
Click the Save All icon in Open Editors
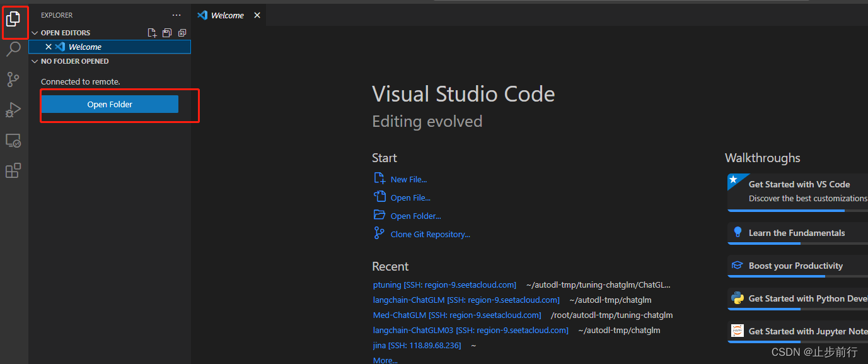click(x=167, y=33)
